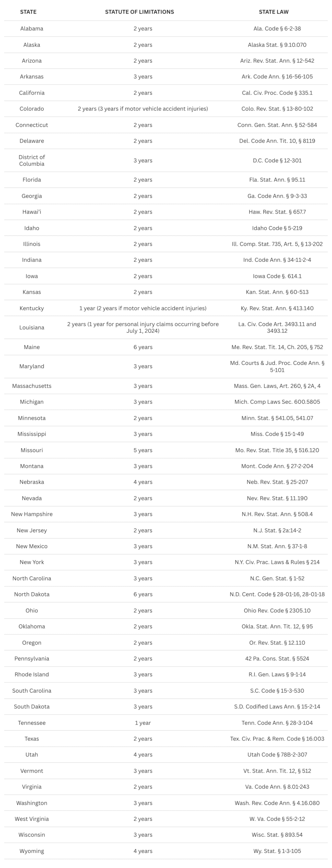Select Nebraska's 4 years limitation cell
This screenshot has width=332, height=868.
[x=143, y=482]
